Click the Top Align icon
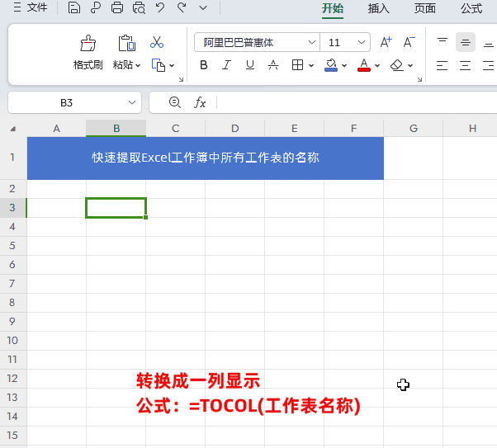The width and height of the screenshot is (497, 448). 443,42
